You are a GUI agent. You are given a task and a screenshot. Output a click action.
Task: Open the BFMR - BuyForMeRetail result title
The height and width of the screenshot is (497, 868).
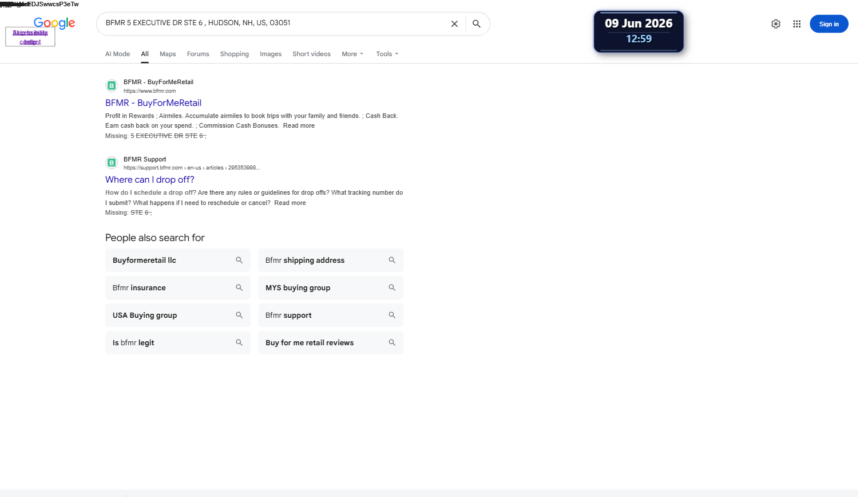pos(153,103)
